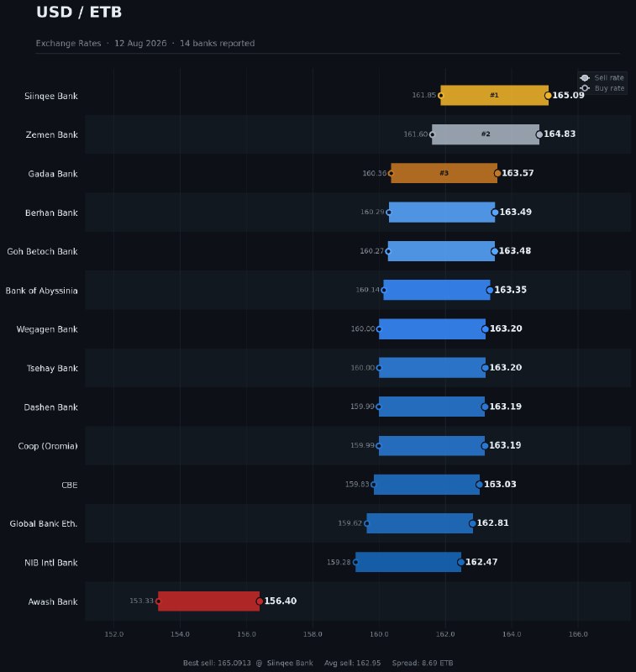636x672 pixels.
Task: Select the bronze #3 Gadaa Bank bar
Action: tap(444, 173)
